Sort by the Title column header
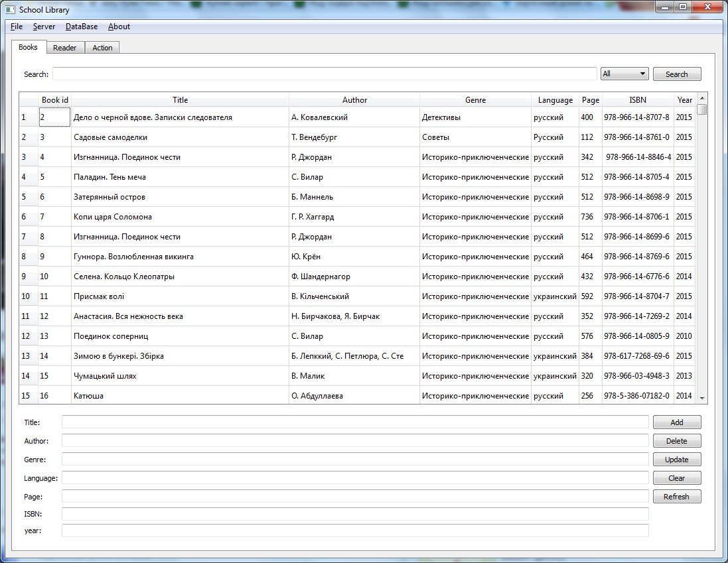 (180, 99)
